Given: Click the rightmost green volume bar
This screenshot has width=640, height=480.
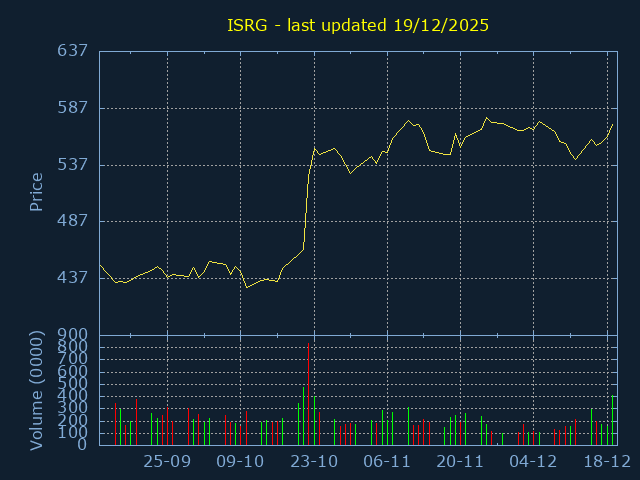Looking at the screenshot, I should point(612,420).
